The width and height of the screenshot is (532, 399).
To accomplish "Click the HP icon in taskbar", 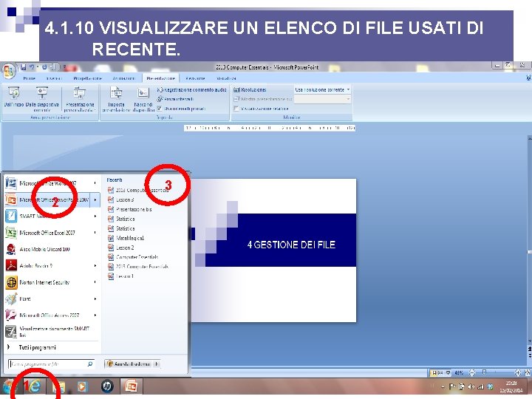I will (107, 386).
